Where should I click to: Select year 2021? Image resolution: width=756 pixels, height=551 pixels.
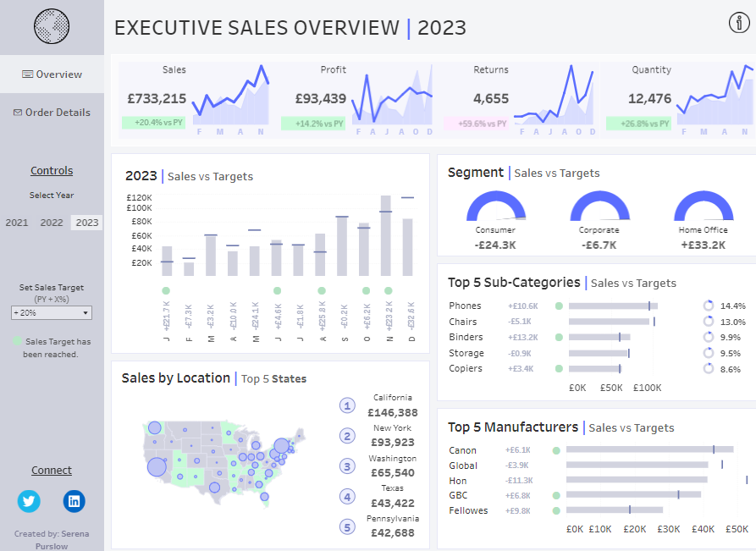pyautogui.click(x=17, y=223)
